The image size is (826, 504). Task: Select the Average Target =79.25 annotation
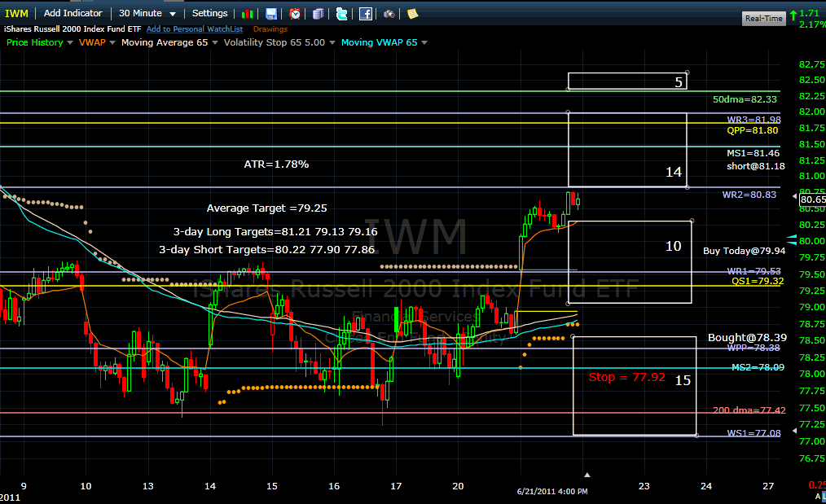pyautogui.click(x=266, y=208)
